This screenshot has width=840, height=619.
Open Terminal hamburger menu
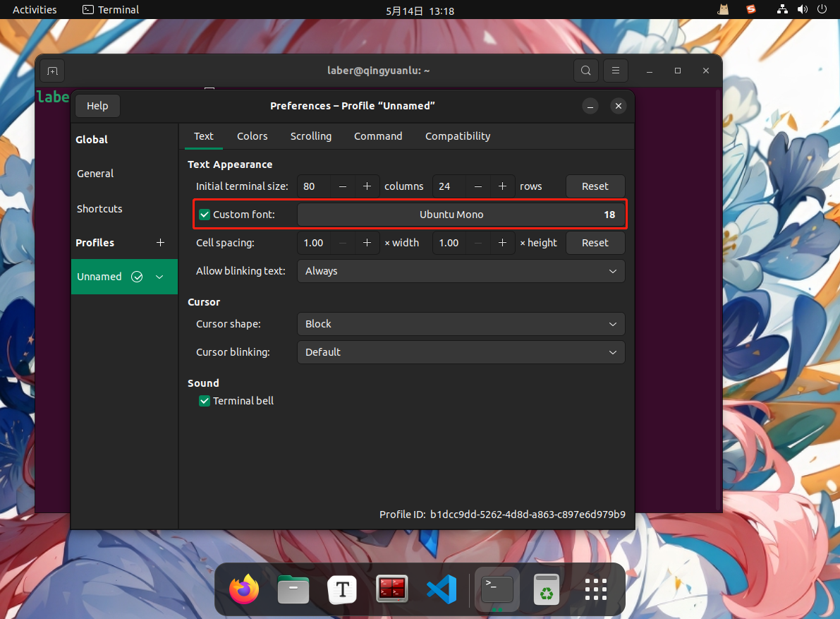point(616,71)
